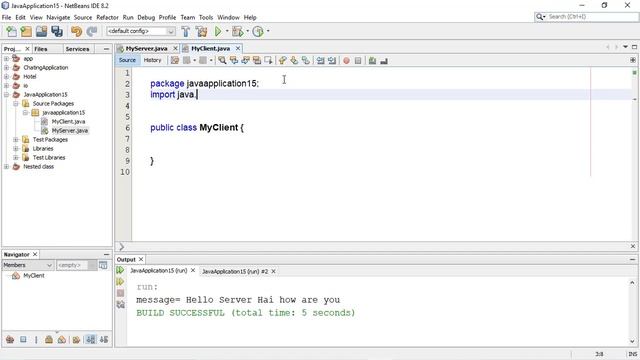
Task: Select the Source view button
Action: [x=127, y=60]
